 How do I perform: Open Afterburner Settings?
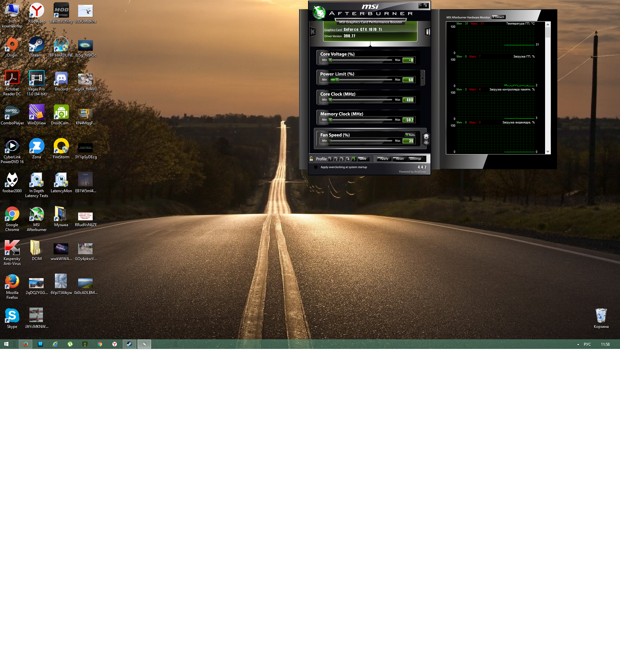tap(415, 159)
